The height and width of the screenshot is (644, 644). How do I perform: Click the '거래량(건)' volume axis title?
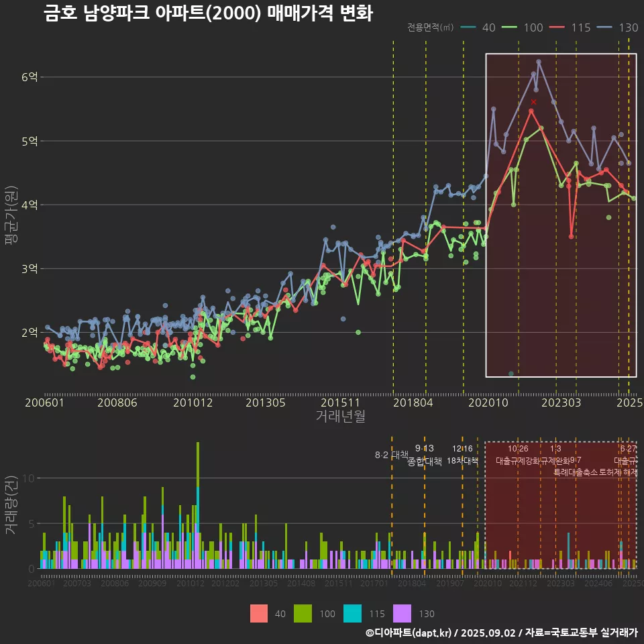pyautogui.click(x=11, y=504)
